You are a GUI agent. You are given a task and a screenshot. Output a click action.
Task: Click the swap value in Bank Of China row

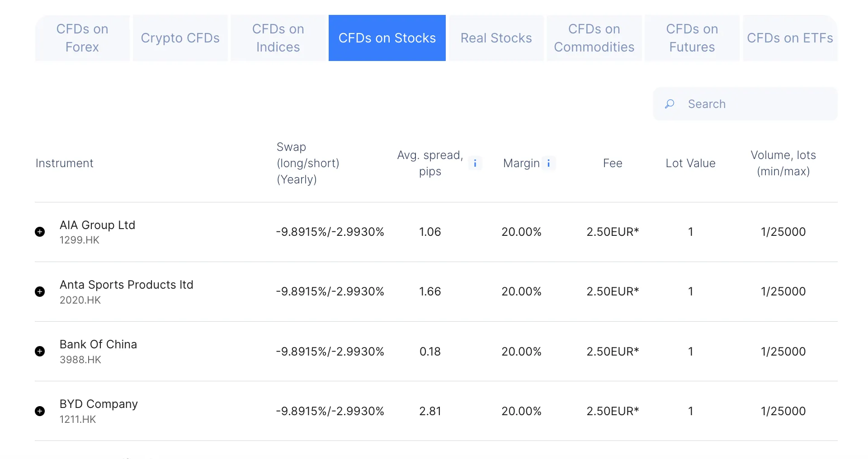330,351
